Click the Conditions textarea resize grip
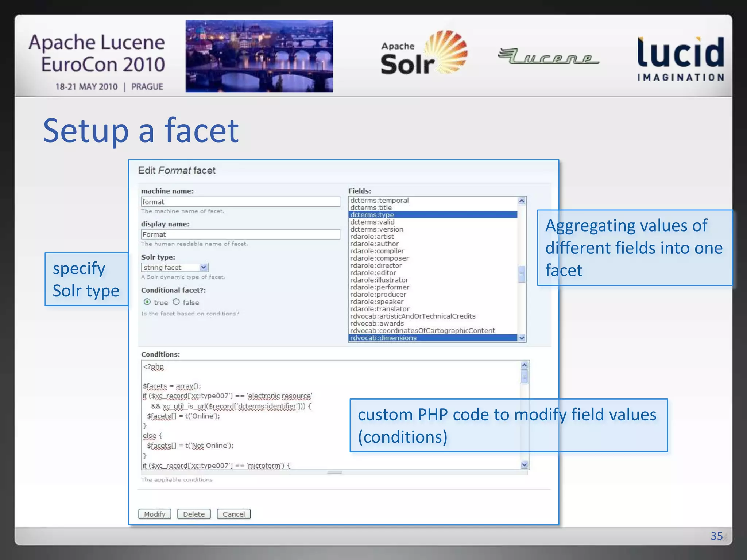The width and height of the screenshot is (747, 560). 334,472
